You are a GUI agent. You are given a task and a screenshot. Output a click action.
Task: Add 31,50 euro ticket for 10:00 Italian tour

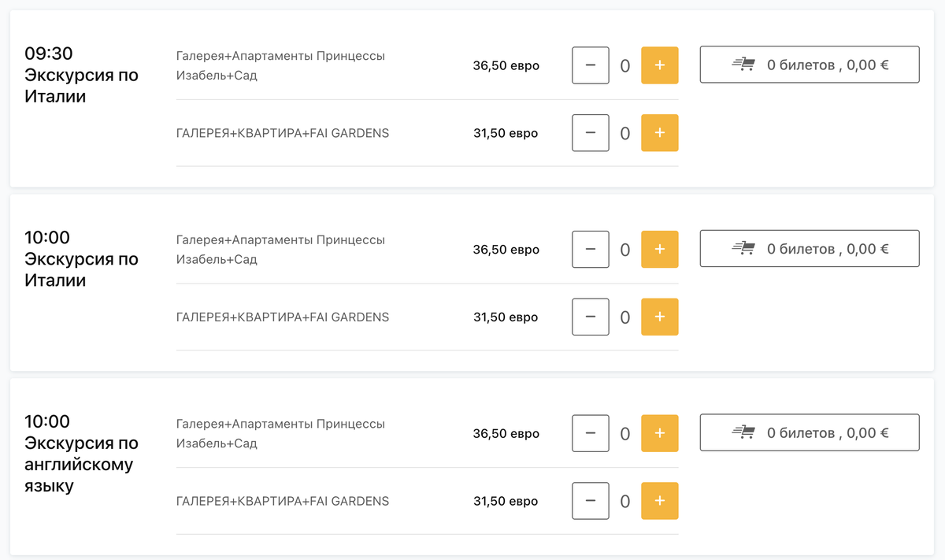(659, 317)
